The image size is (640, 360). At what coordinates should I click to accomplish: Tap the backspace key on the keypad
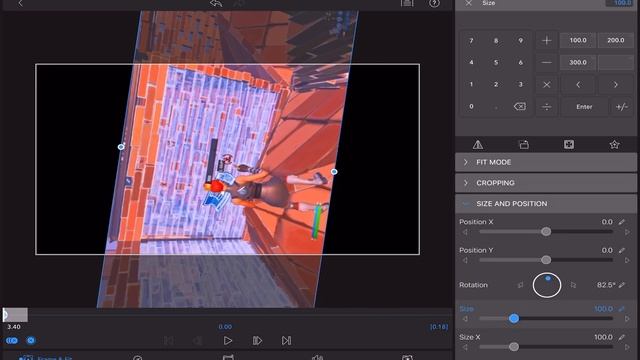point(520,107)
